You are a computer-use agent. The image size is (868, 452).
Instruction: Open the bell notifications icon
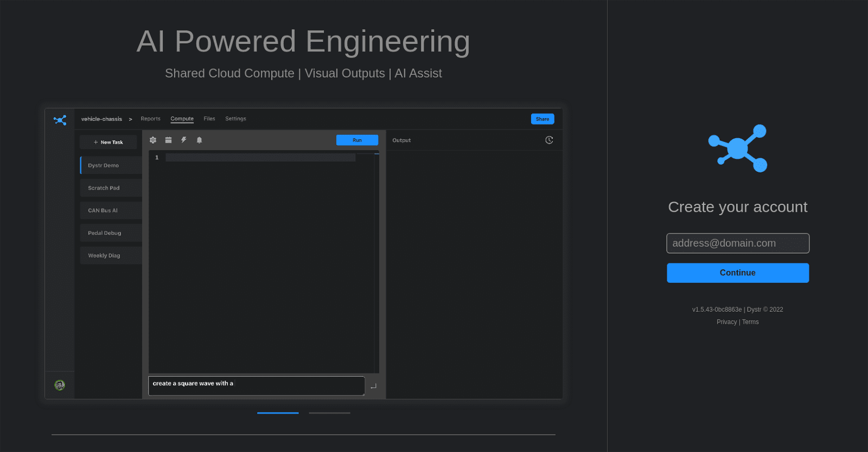(x=199, y=140)
